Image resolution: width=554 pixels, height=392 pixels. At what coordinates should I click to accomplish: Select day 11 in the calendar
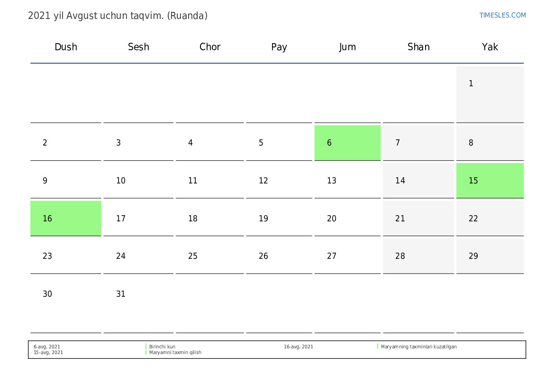(x=210, y=180)
